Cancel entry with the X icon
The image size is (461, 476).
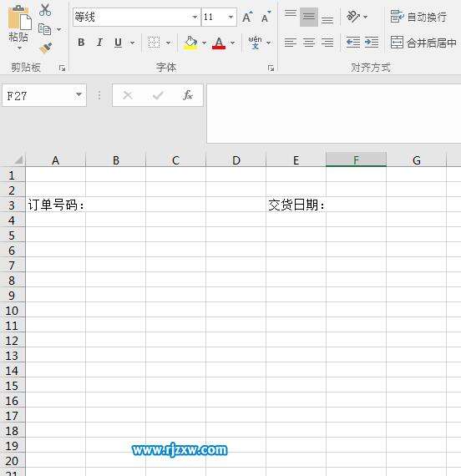pyautogui.click(x=128, y=96)
